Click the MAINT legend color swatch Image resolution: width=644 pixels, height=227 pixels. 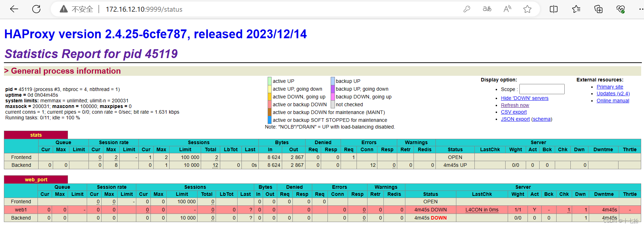269,112
